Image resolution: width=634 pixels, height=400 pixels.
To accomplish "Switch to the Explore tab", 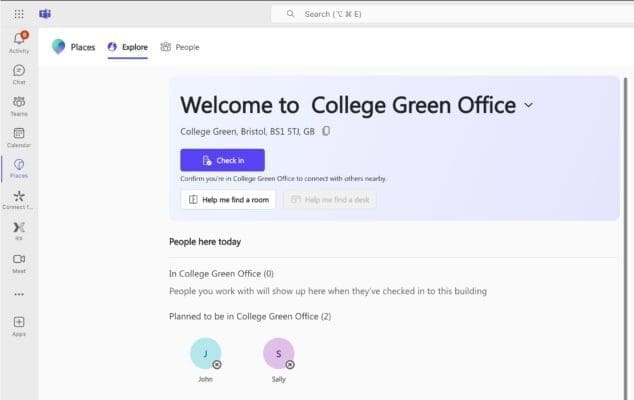I will point(128,47).
